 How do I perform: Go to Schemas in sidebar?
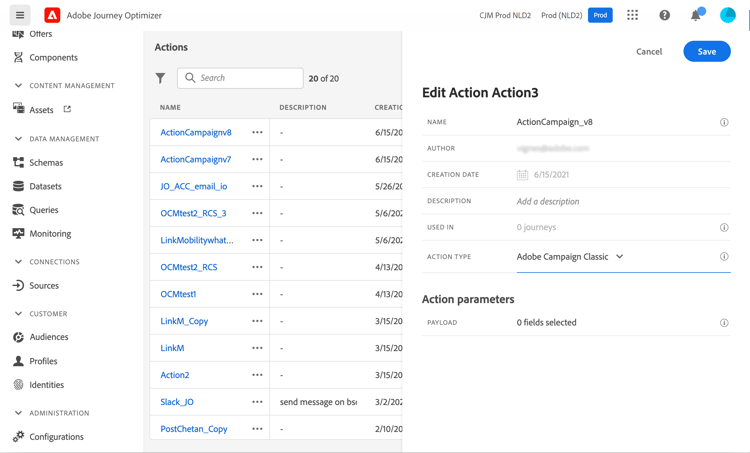46,162
